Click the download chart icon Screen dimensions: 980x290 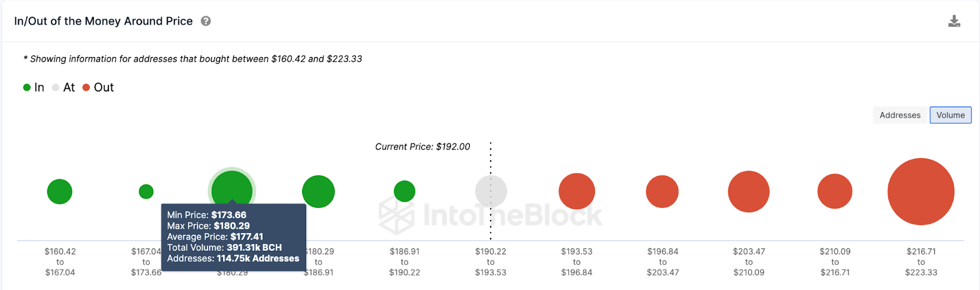[x=954, y=21]
